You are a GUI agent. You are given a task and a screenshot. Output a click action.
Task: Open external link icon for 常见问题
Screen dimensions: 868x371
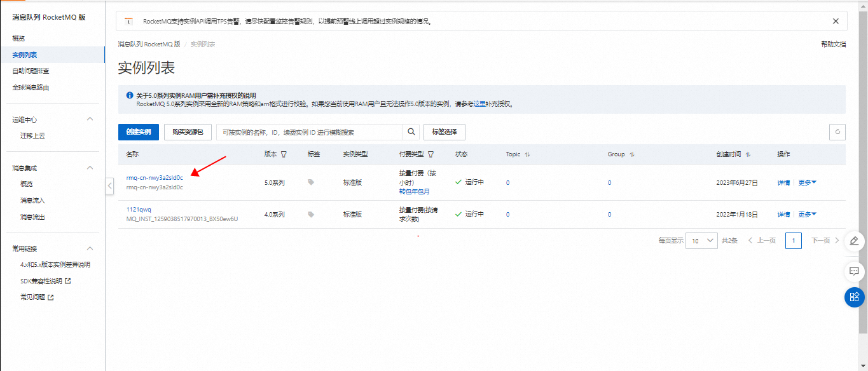tap(51, 297)
